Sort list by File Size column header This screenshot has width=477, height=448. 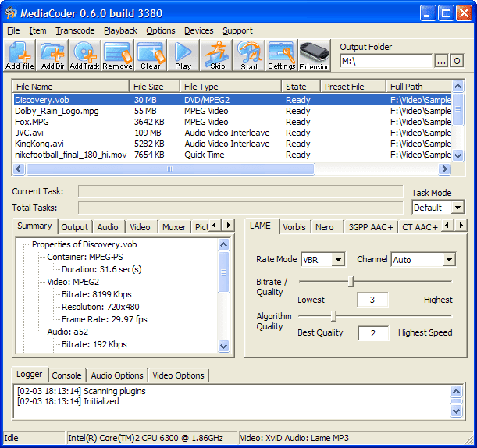(155, 87)
